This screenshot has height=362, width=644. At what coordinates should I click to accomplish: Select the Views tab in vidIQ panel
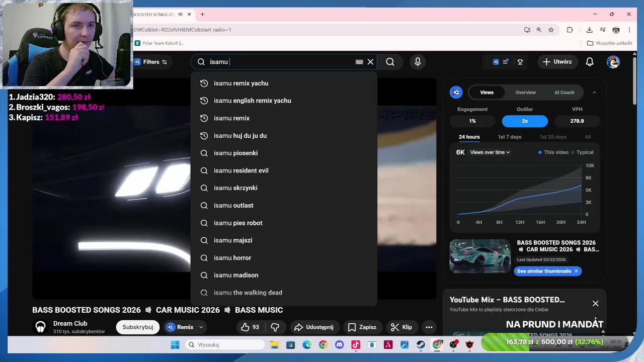click(487, 92)
